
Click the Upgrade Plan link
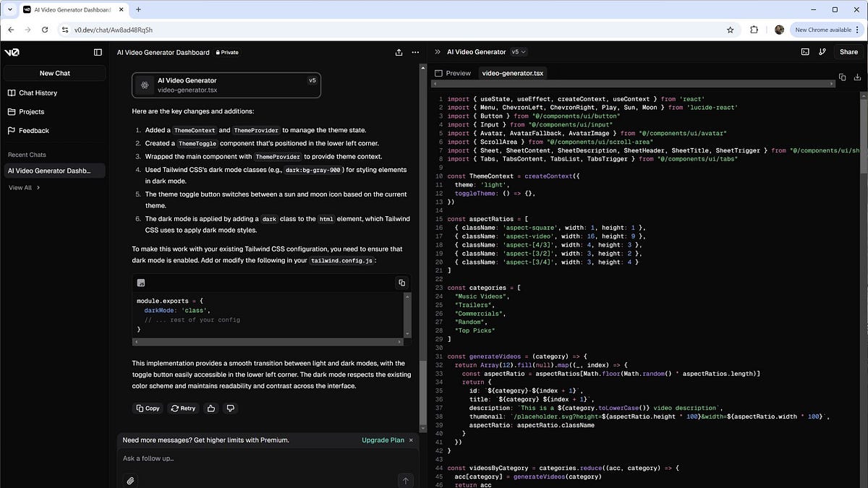(x=383, y=440)
